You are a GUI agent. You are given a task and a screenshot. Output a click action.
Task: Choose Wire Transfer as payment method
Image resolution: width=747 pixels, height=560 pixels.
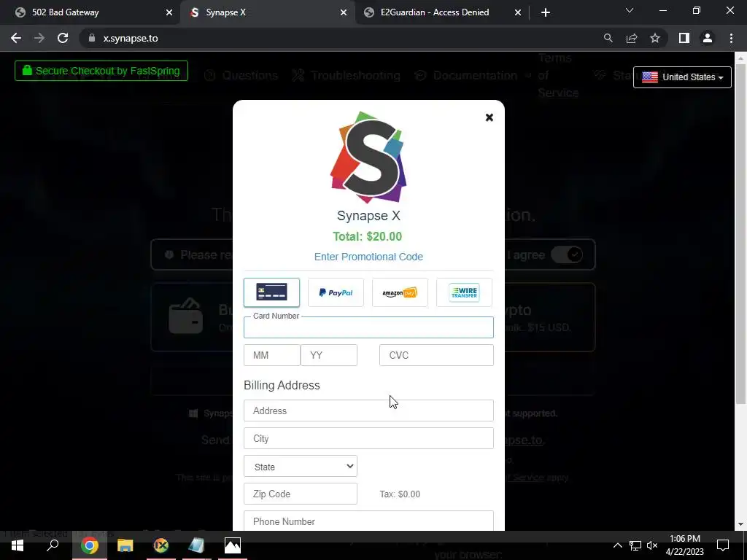[x=464, y=292]
